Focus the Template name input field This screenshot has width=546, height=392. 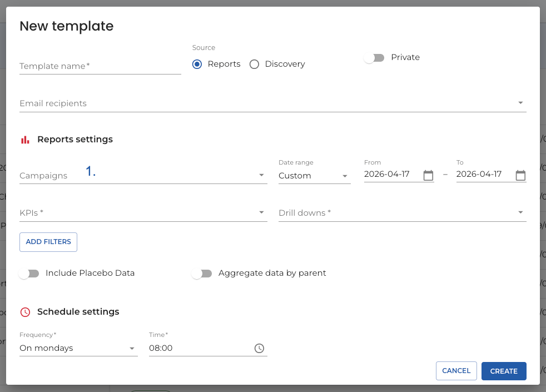(100, 66)
